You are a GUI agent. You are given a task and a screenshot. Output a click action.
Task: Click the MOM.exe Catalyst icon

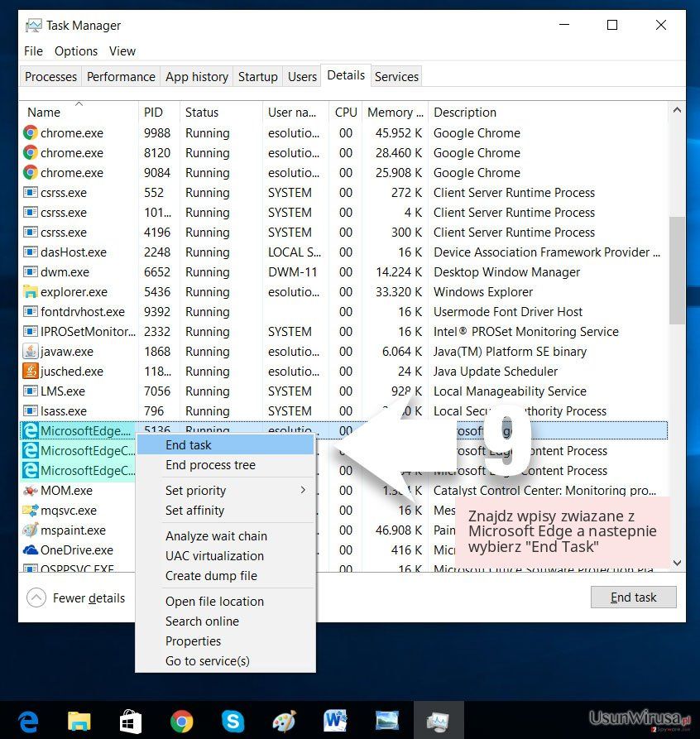[x=30, y=491]
